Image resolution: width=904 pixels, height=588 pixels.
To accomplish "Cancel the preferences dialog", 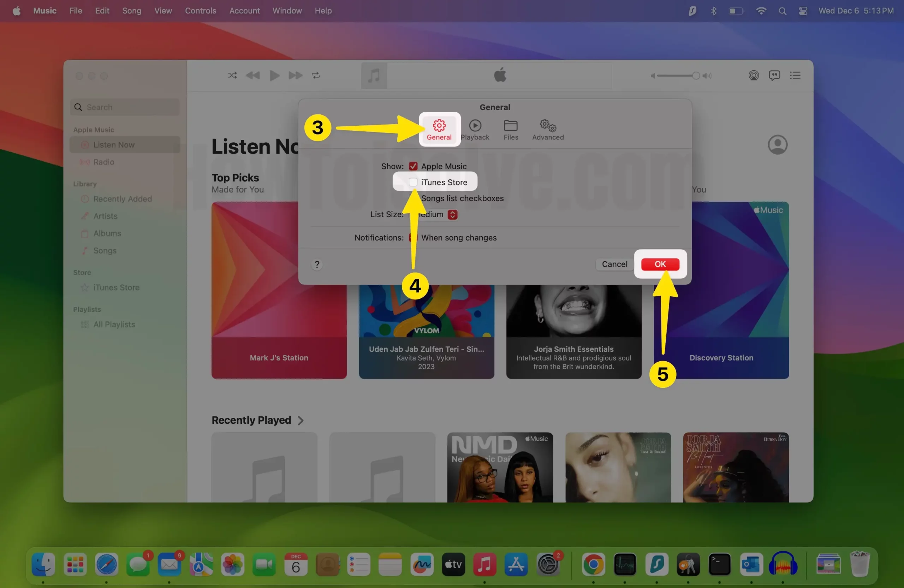I will tap(614, 264).
